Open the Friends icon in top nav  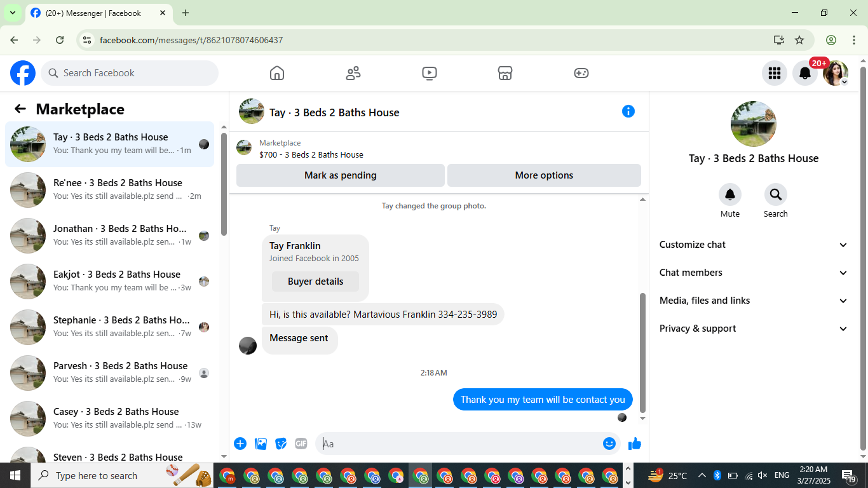[353, 73]
